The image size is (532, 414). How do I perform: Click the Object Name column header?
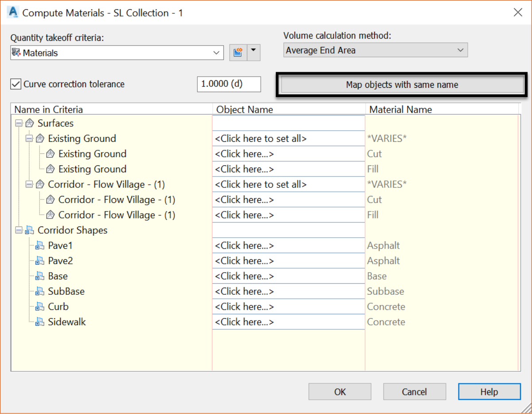coord(289,109)
